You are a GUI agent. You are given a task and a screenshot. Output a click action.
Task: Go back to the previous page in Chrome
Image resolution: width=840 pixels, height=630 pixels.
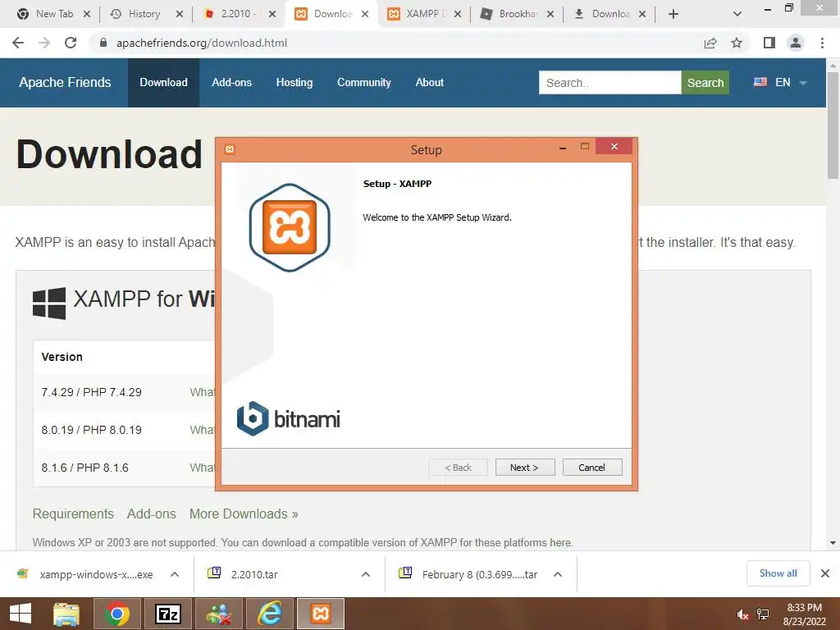[x=18, y=43]
